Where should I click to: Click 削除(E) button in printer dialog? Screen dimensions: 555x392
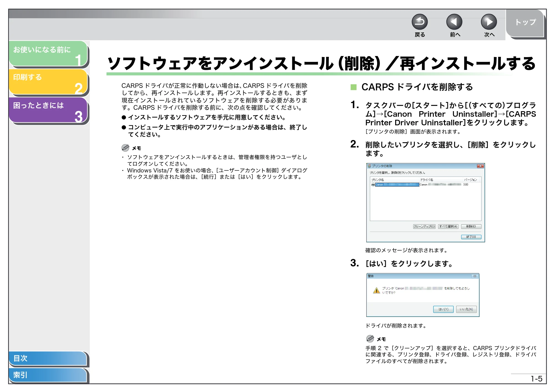coord(471,226)
